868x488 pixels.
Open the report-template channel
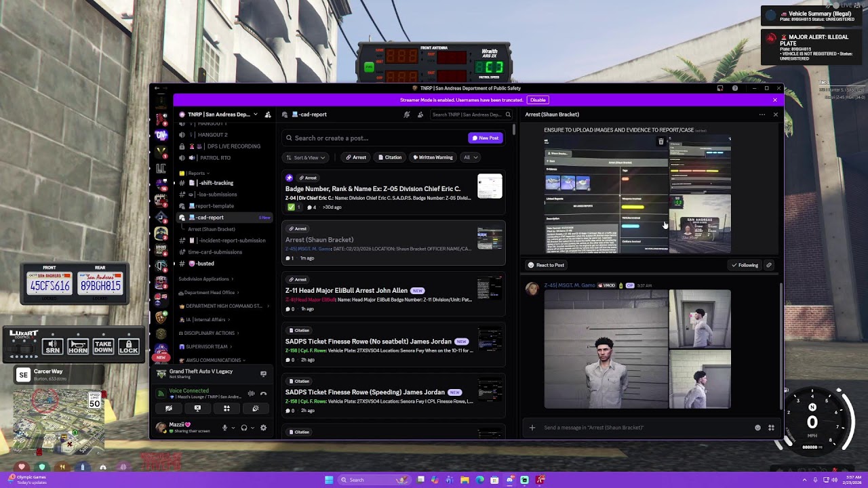214,206
